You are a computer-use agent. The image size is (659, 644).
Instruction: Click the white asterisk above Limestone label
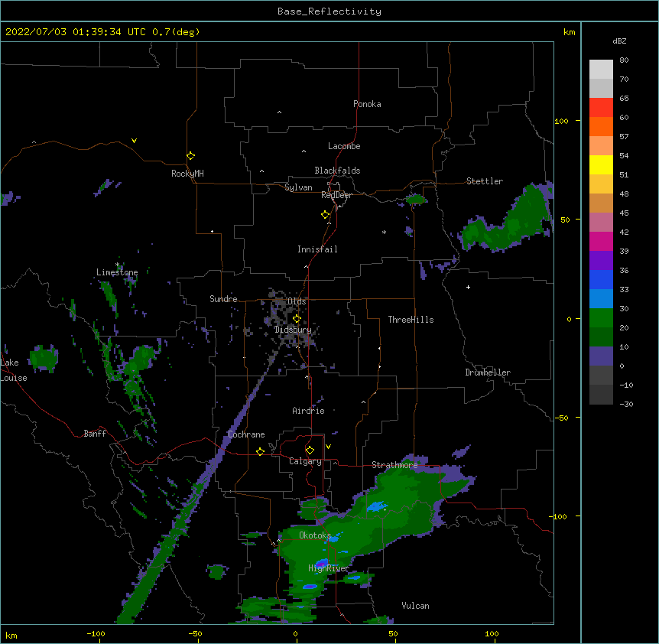click(x=117, y=265)
